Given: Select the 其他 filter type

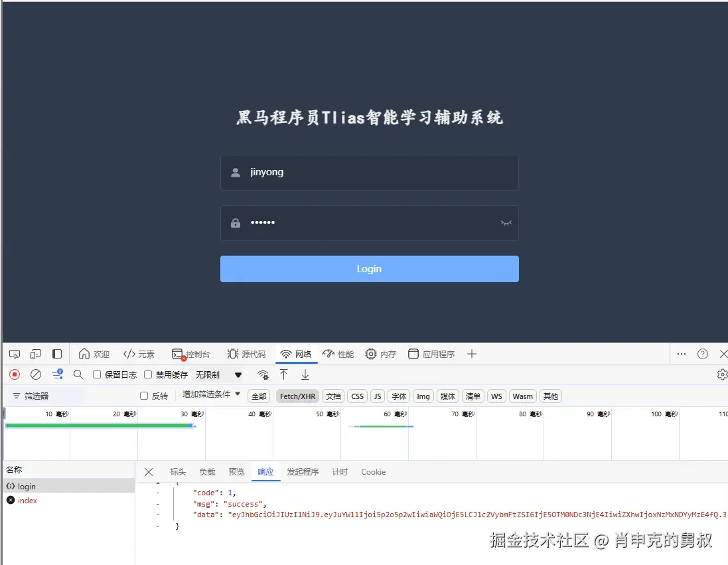Looking at the screenshot, I should pyautogui.click(x=551, y=396).
